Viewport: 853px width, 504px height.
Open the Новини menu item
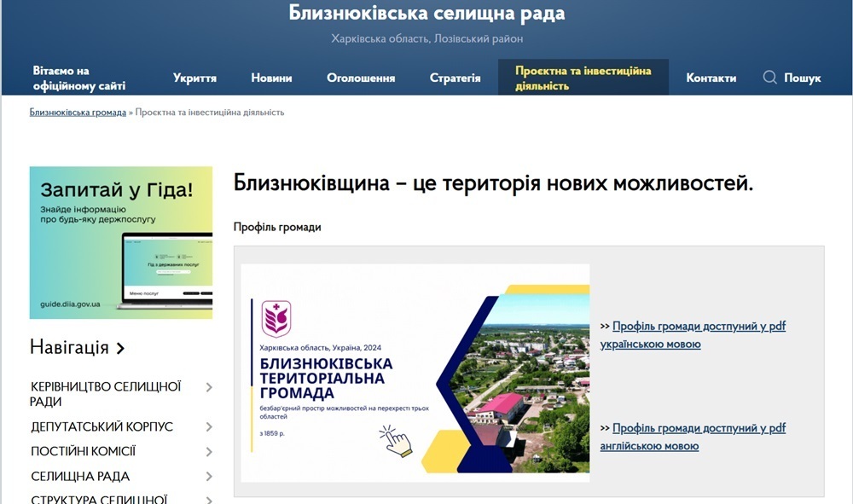tap(271, 78)
